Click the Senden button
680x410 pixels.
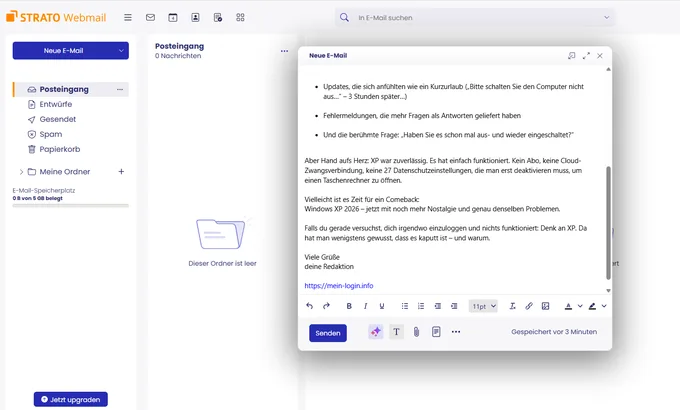coord(328,333)
